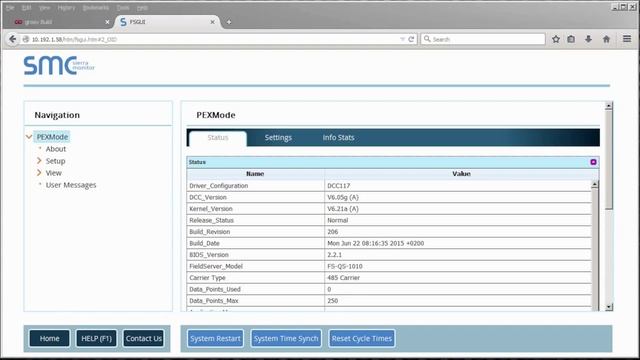This screenshot has height=360, width=640.
Task: Select the BIOS_Version row name
Action: pos(209,255)
